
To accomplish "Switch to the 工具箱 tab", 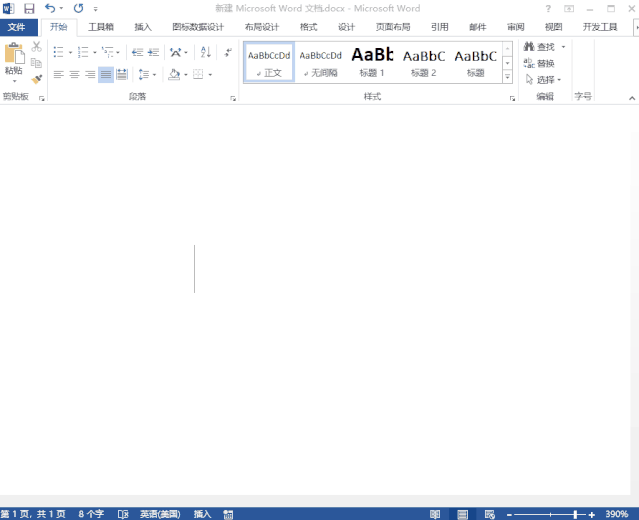I will coord(101,27).
